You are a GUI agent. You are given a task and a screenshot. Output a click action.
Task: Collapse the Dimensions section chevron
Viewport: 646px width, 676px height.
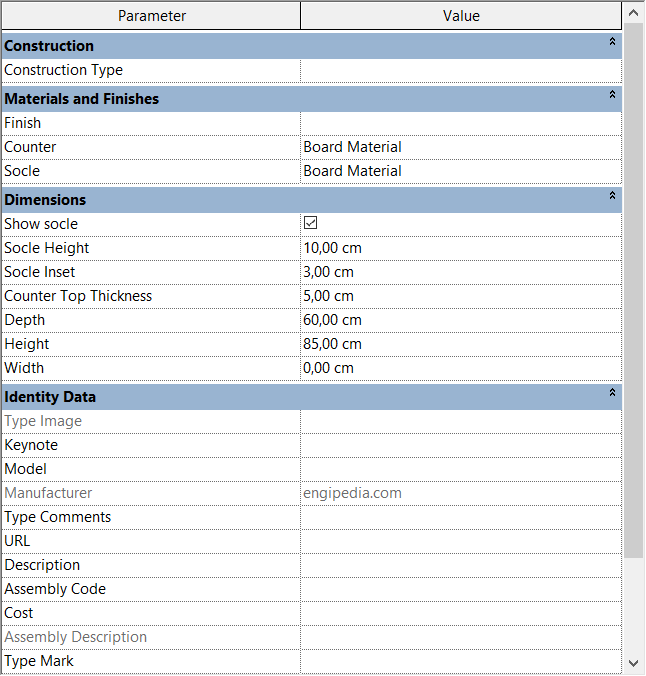click(x=612, y=195)
